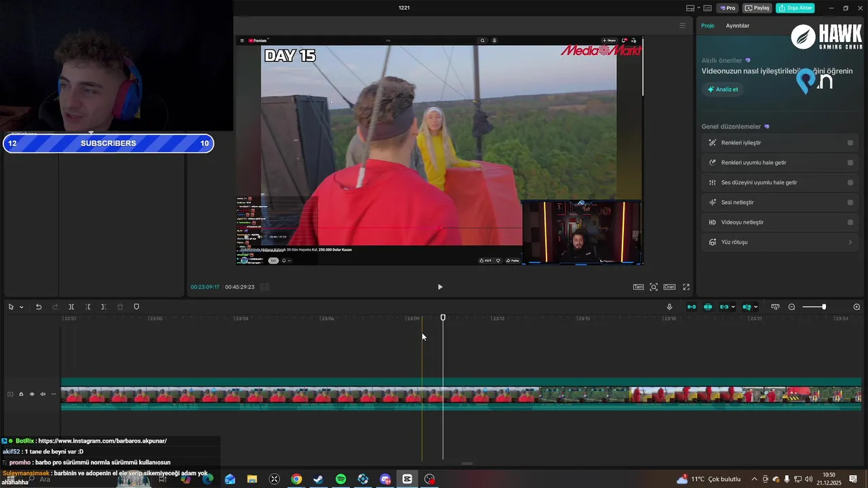Enable Videoyu netleştir checkbox
Viewport: 868px width, 488px height.
tap(850, 222)
